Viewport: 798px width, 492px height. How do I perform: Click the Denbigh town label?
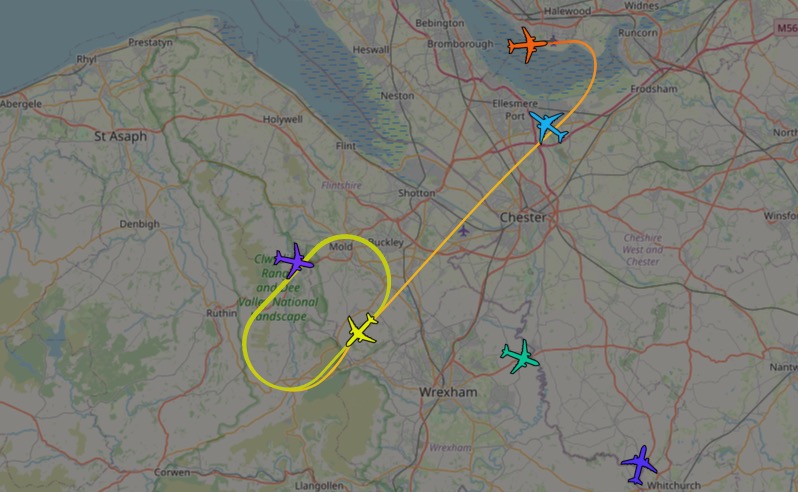click(139, 224)
